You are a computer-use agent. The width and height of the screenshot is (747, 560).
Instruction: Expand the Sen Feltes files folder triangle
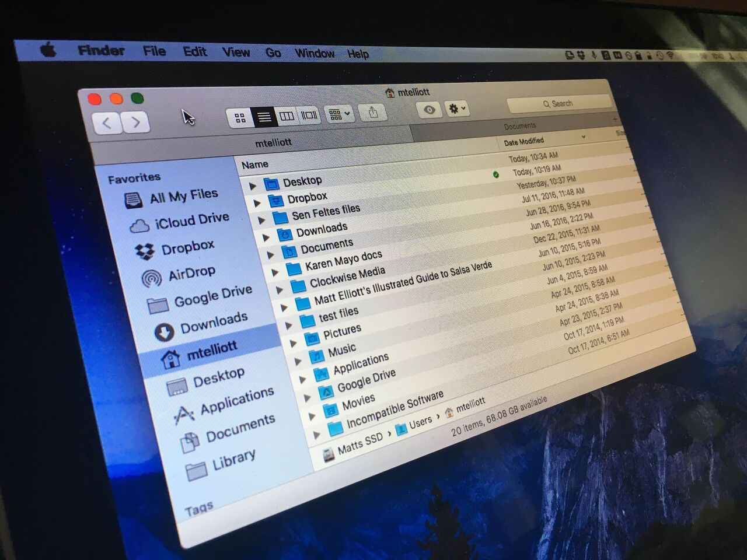(x=261, y=220)
